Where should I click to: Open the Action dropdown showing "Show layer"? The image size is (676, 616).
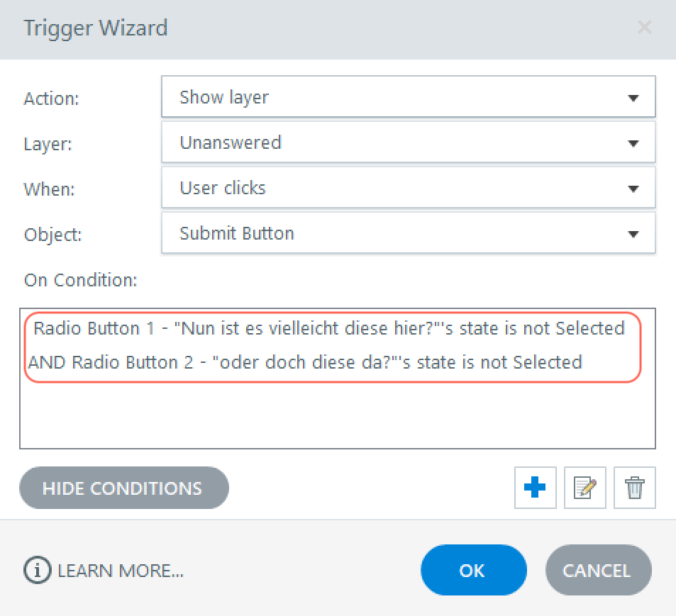point(397,97)
